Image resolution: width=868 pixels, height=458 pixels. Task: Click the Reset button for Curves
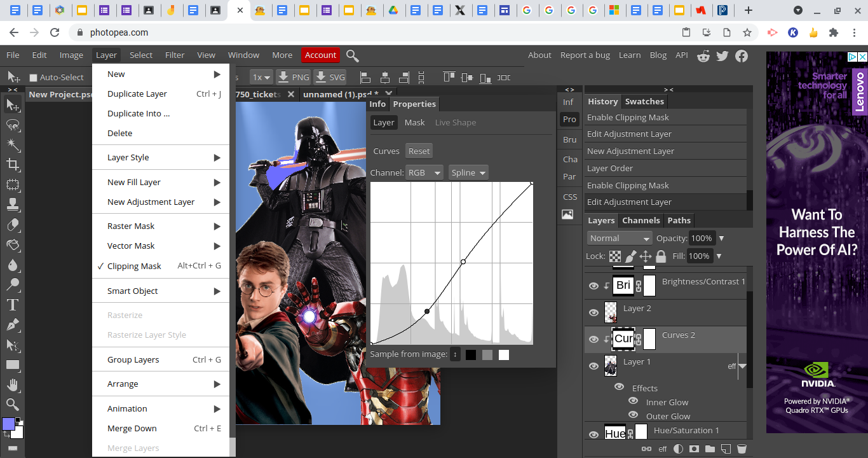tap(419, 151)
